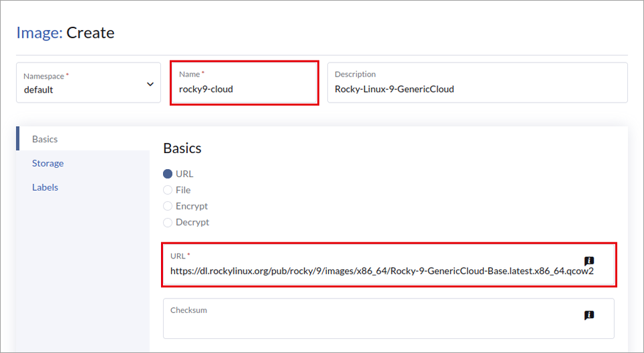The image size is (644, 353).
Task: Switch to the Labels tab
Action: 83,187
